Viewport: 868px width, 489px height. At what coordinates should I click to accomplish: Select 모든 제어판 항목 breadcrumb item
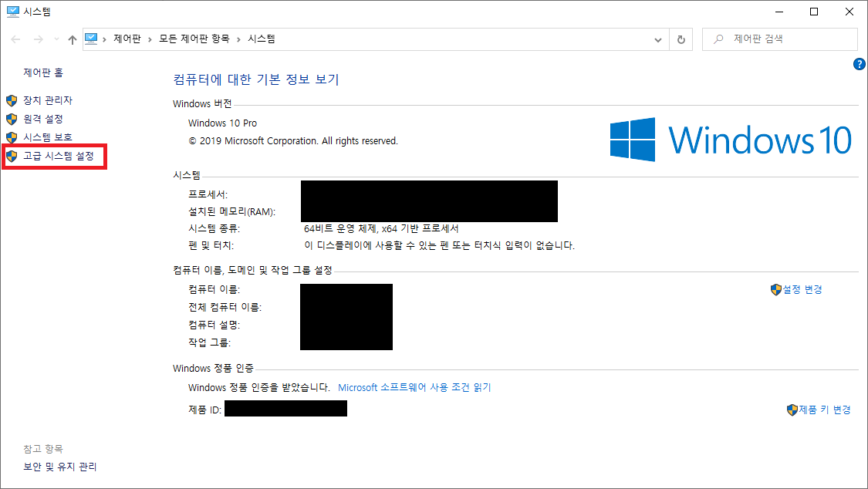[194, 39]
